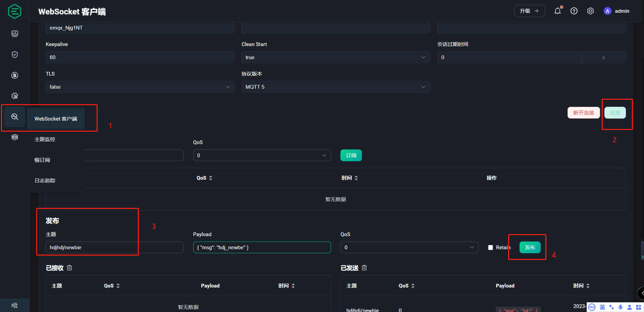Click the admin avatar icon
Screen dimensions: 644x312
point(607,11)
